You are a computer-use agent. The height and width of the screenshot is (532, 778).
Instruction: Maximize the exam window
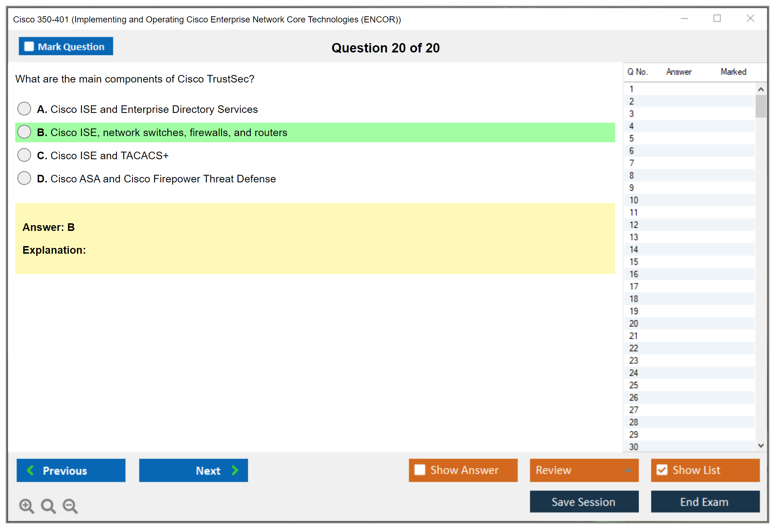pos(717,18)
